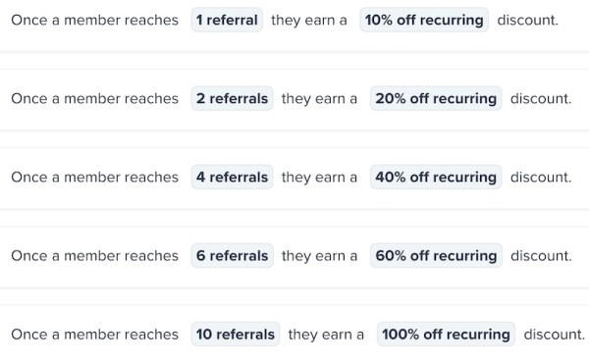Click the "1 referral" badge
The image size is (589, 364).
tap(227, 20)
